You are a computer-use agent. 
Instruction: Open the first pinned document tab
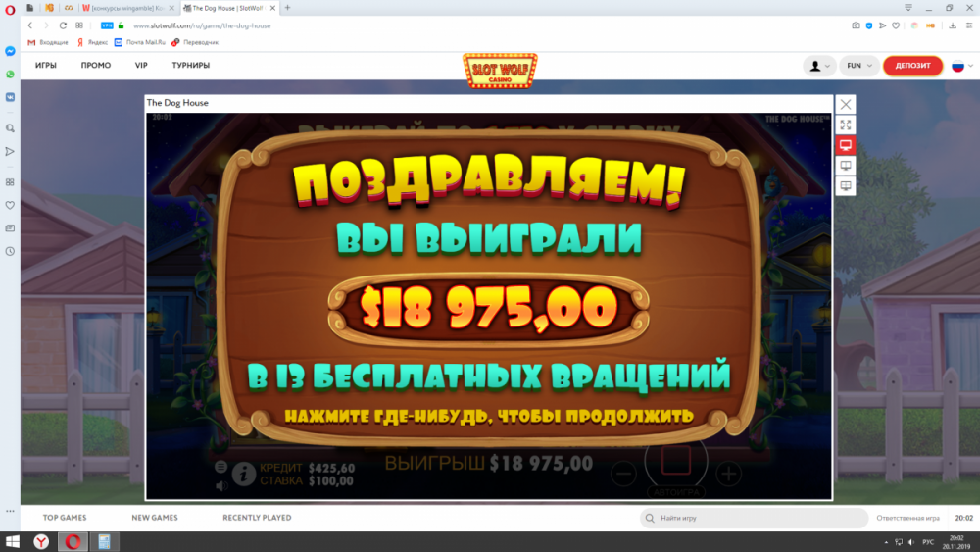(x=30, y=8)
